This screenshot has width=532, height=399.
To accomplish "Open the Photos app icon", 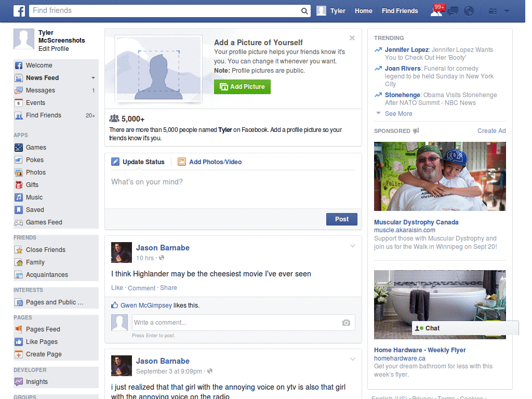I will (19, 172).
